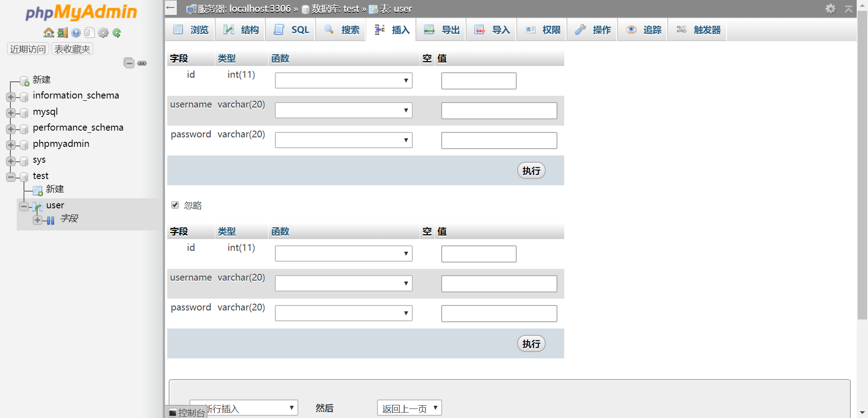Image resolution: width=868 pixels, height=418 pixels.
Task: Click the new database icon in tree
Action: 24,81
